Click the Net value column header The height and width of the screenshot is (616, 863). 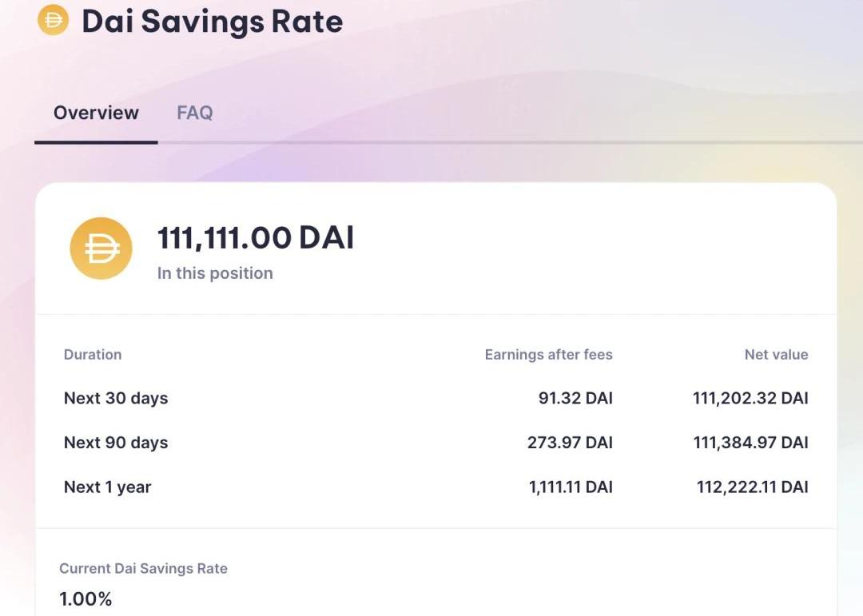tap(777, 355)
